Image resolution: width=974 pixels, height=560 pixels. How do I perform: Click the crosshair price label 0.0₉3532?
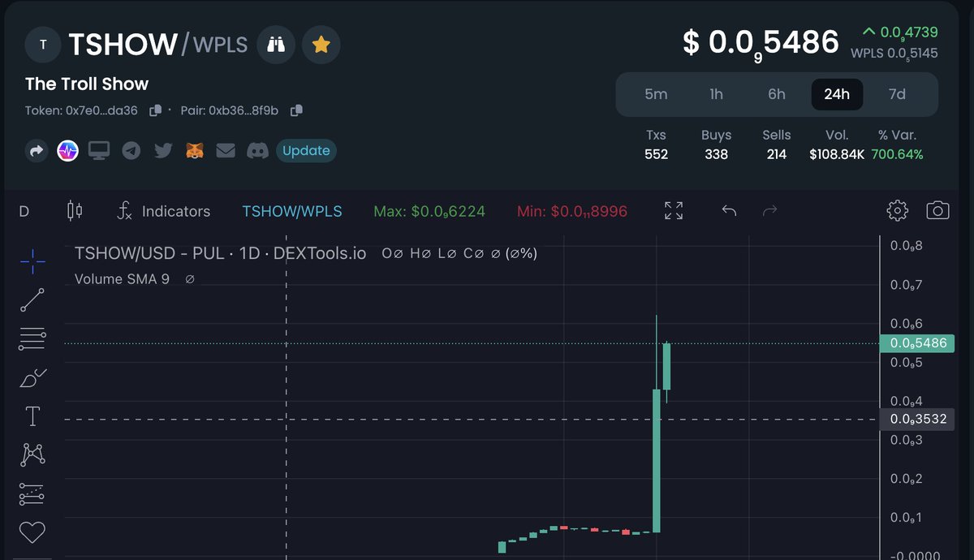[x=917, y=420]
